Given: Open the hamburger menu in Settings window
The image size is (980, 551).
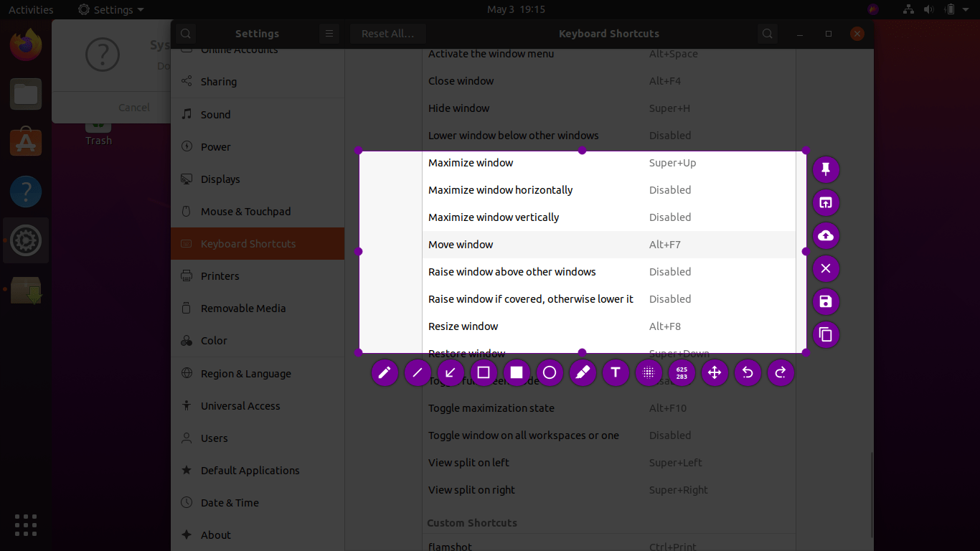Looking at the screenshot, I should tap(329, 33).
